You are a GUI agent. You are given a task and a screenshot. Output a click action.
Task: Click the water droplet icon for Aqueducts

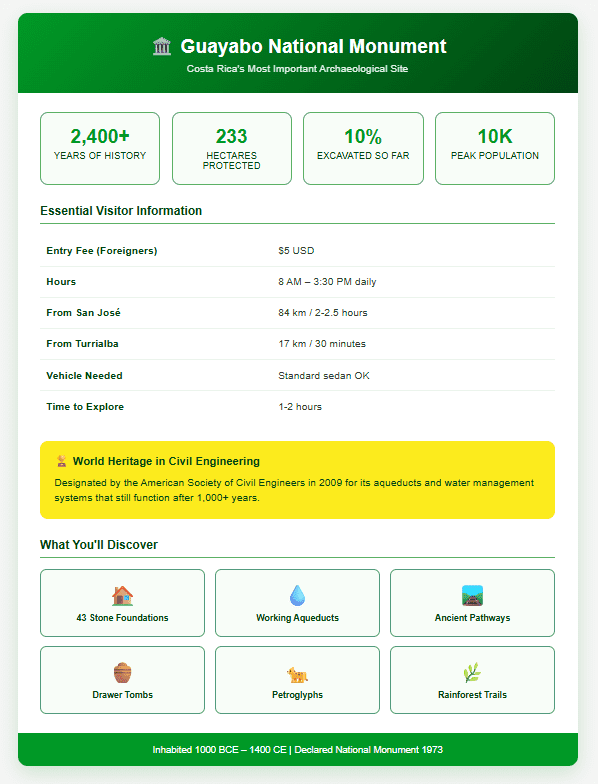click(298, 596)
